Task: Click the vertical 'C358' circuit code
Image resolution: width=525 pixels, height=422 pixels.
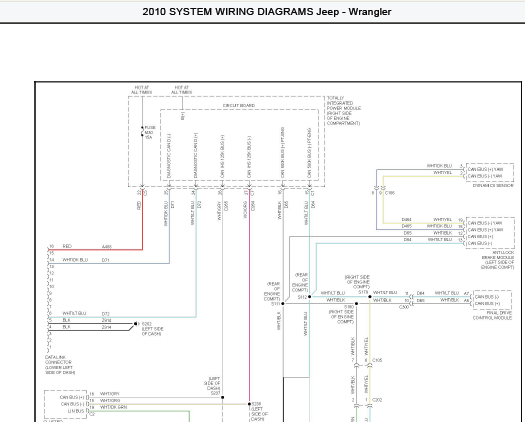Action: click(x=226, y=206)
